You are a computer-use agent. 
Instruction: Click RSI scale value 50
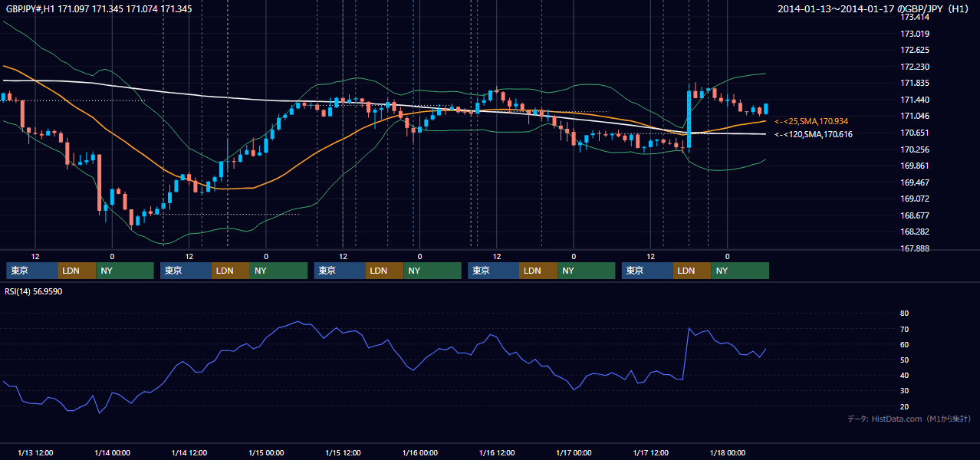(x=904, y=360)
